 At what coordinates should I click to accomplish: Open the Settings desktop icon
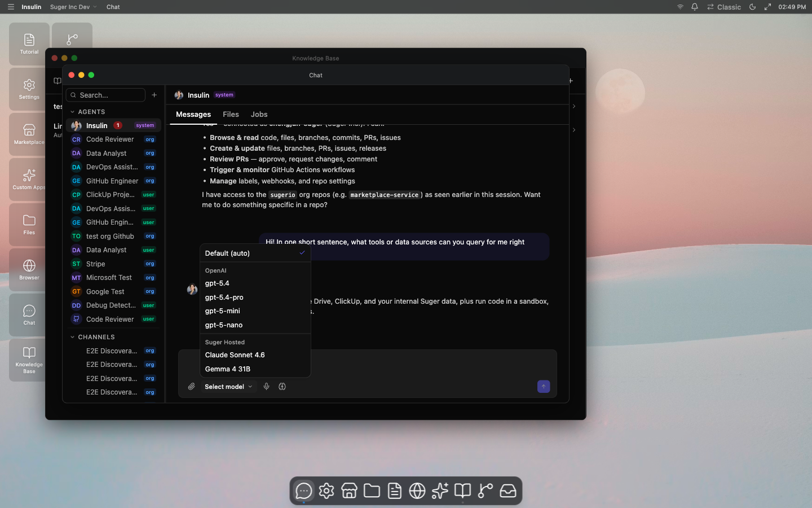(x=29, y=89)
